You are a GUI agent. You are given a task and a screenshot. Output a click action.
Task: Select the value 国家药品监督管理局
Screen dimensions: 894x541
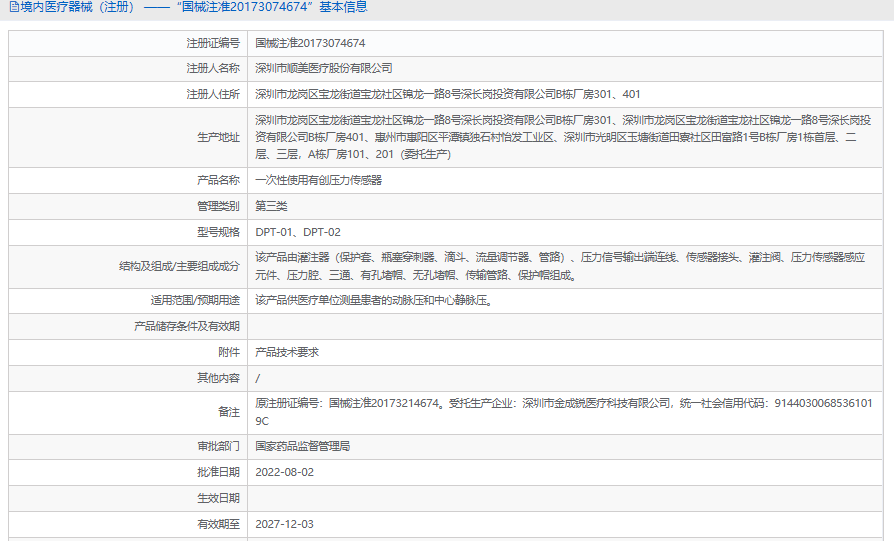[x=302, y=446]
